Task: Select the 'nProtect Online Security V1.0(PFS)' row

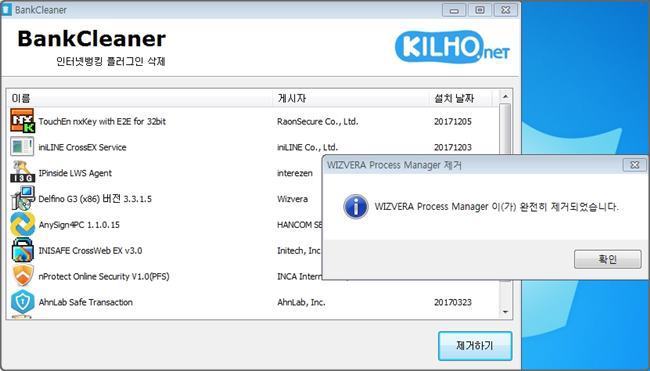Action: click(x=165, y=276)
